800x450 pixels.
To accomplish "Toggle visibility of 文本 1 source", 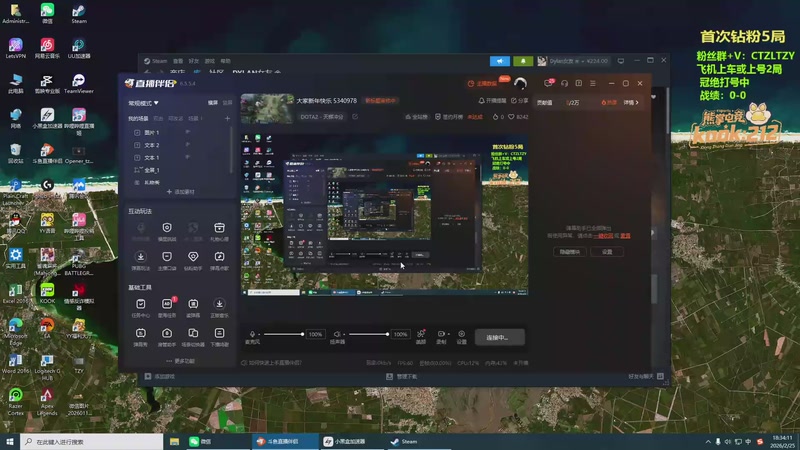I will coord(187,157).
